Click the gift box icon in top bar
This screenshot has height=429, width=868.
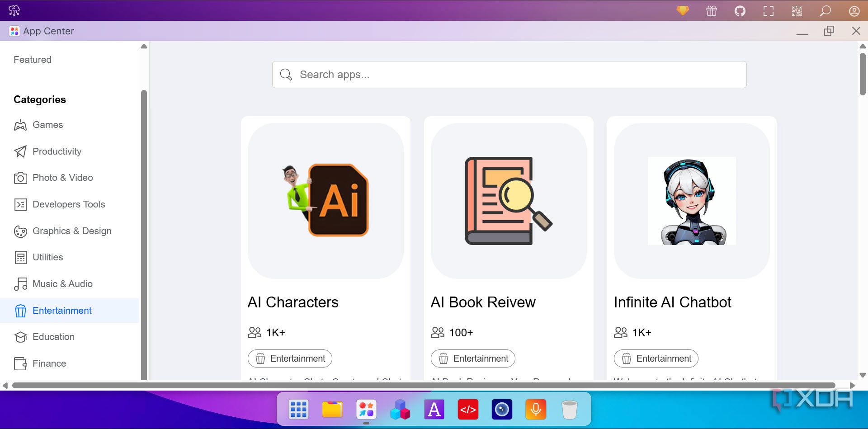pos(712,11)
